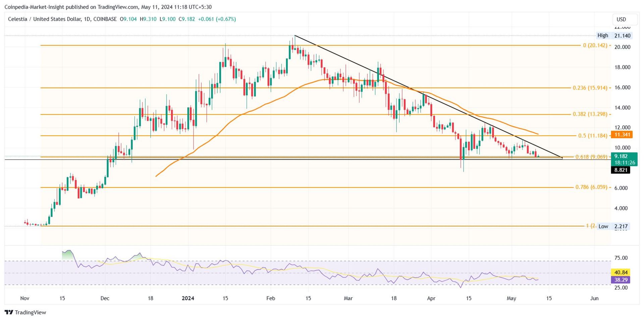Click the Nov date axis label
This screenshot has width=644, height=320.
point(25,298)
